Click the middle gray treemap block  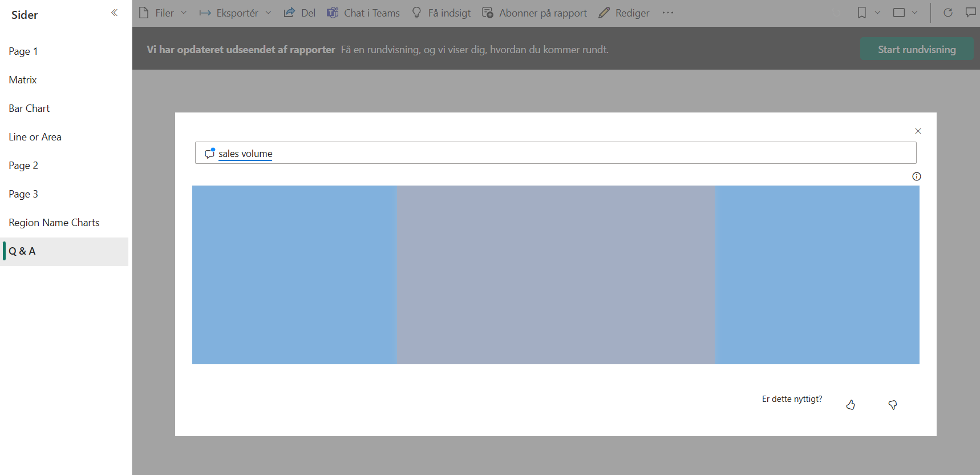coord(556,275)
